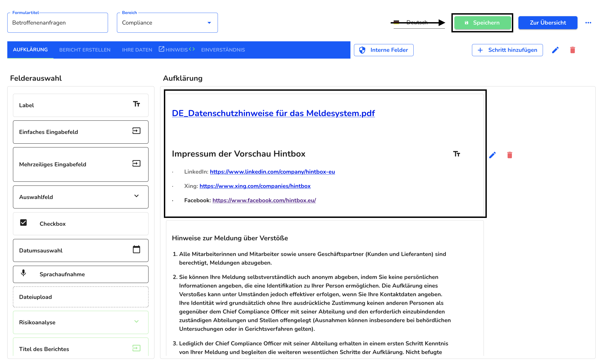Delete the current step with top trash icon
Screen dimensions: 601x364
coord(573,50)
